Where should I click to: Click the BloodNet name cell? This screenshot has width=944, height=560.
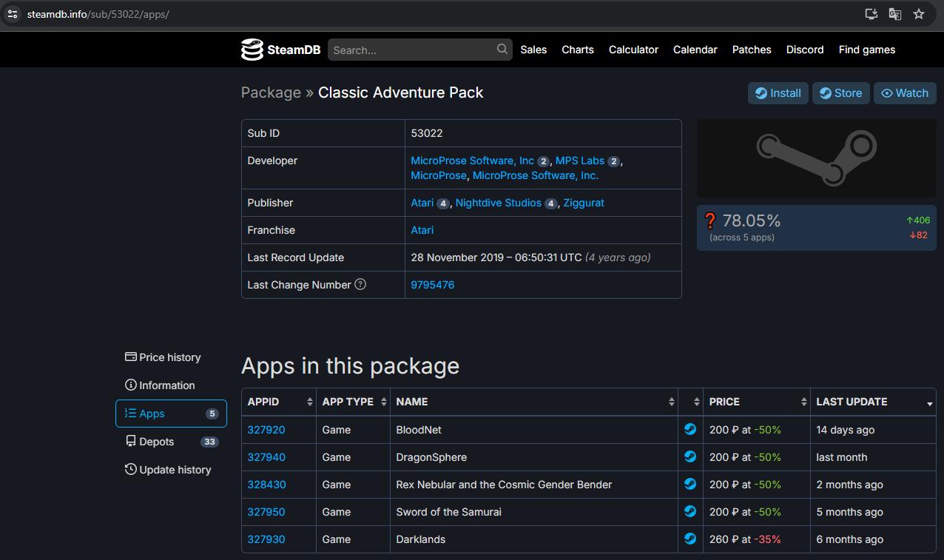[x=534, y=430]
